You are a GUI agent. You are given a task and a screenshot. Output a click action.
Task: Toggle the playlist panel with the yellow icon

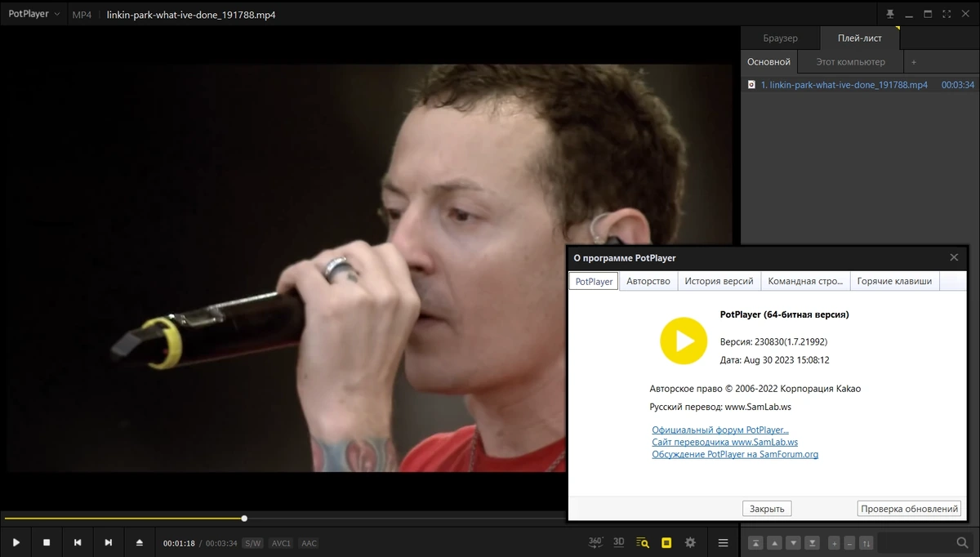tap(666, 542)
